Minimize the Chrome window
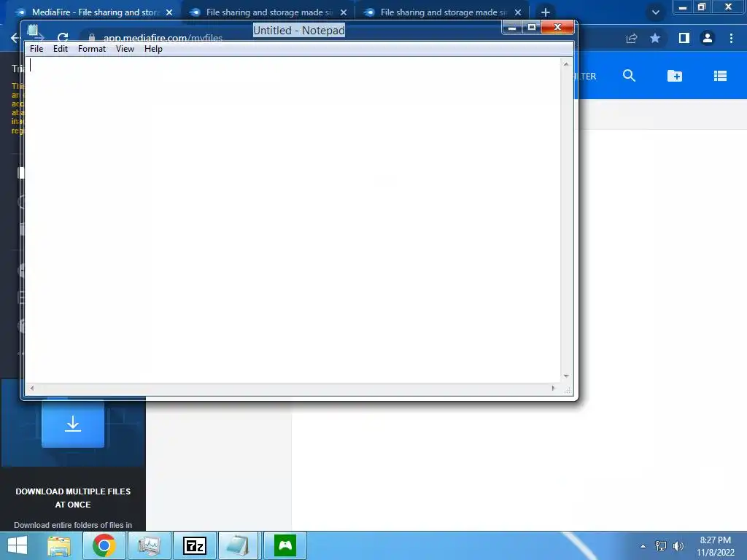Image resolution: width=747 pixels, height=560 pixels. [683, 7]
